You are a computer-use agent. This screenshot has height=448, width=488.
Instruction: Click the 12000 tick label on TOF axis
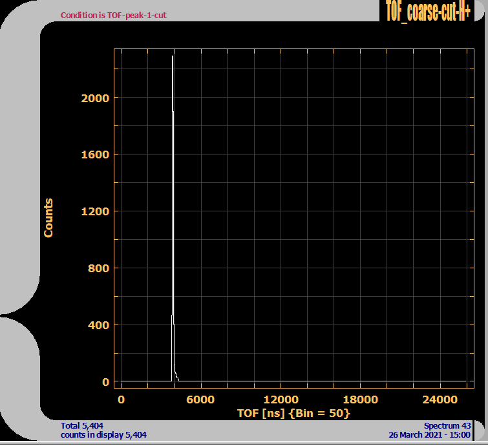pos(281,400)
